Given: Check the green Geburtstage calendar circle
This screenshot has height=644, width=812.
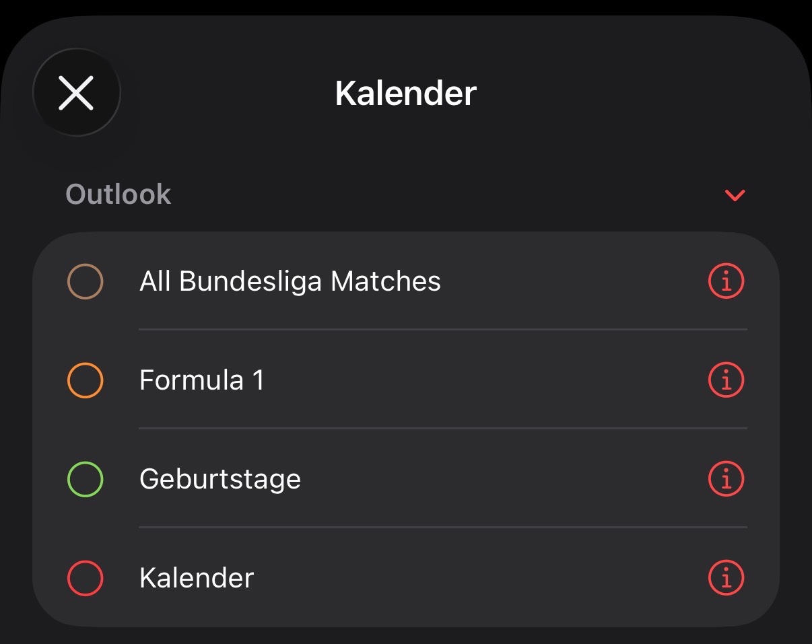Looking at the screenshot, I should pyautogui.click(x=86, y=479).
